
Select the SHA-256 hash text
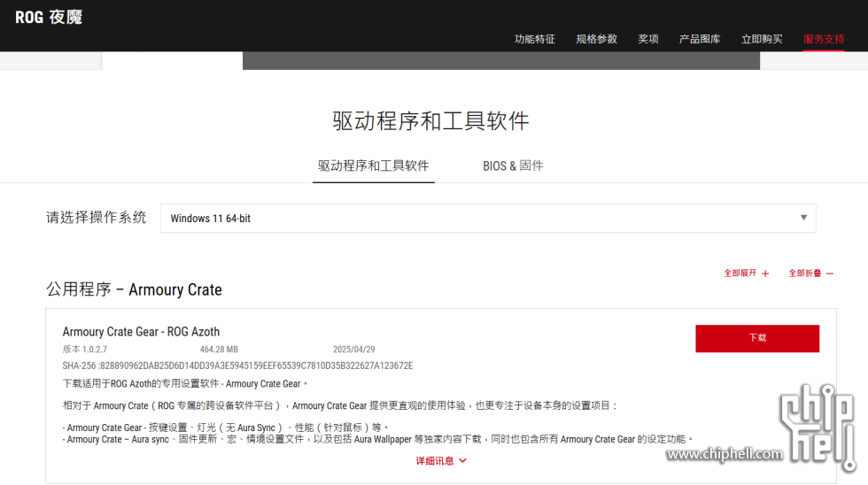click(x=237, y=366)
